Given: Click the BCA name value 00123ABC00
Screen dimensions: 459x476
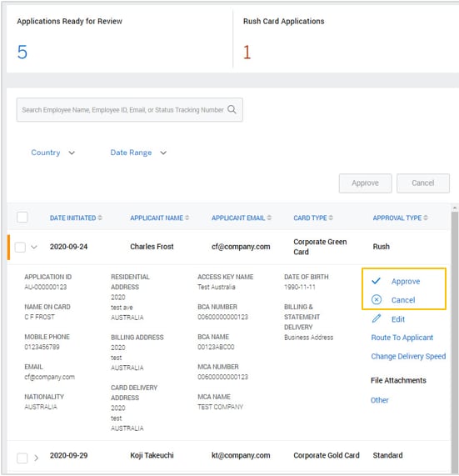Looking at the screenshot, I should 216,347.
